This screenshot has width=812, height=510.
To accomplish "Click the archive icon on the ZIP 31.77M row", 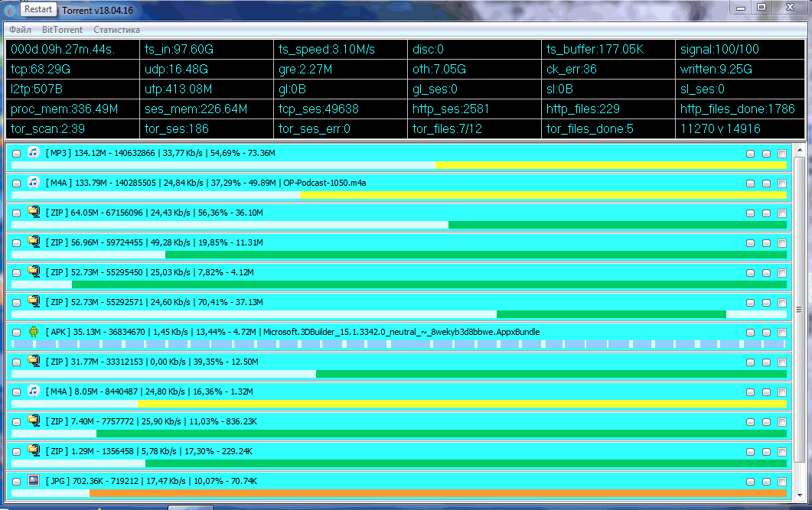I will pyautogui.click(x=33, y=362).
